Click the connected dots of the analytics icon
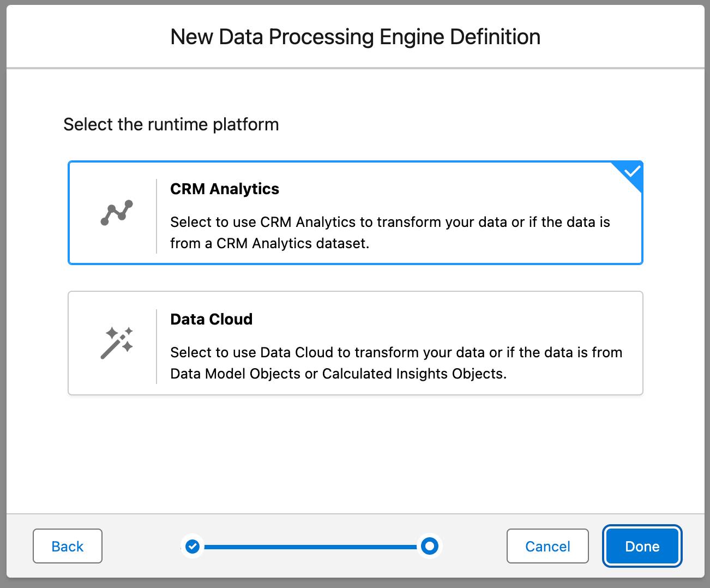Image resolution: width=710 pixels, height=588 pixels. pyautogui.click(x=116, y=212)
